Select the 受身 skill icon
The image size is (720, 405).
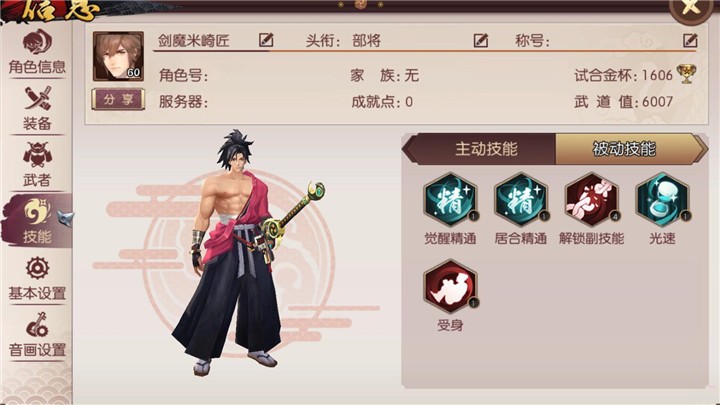tap(450, 287)
